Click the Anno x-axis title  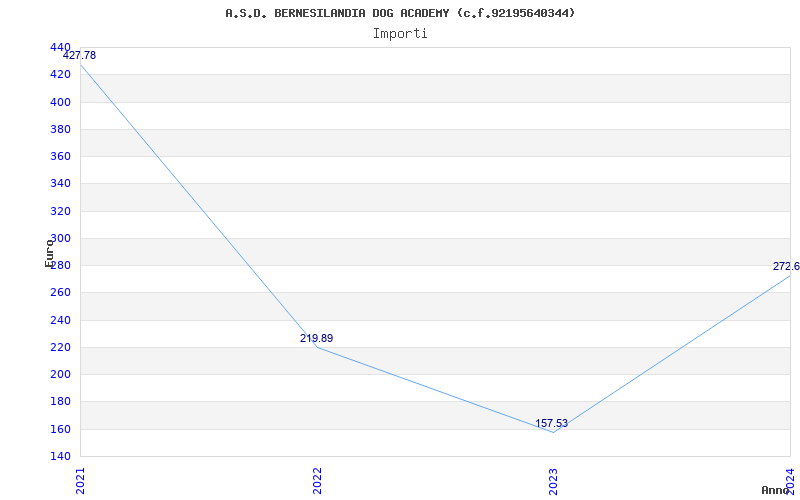(x=776, y=490)
